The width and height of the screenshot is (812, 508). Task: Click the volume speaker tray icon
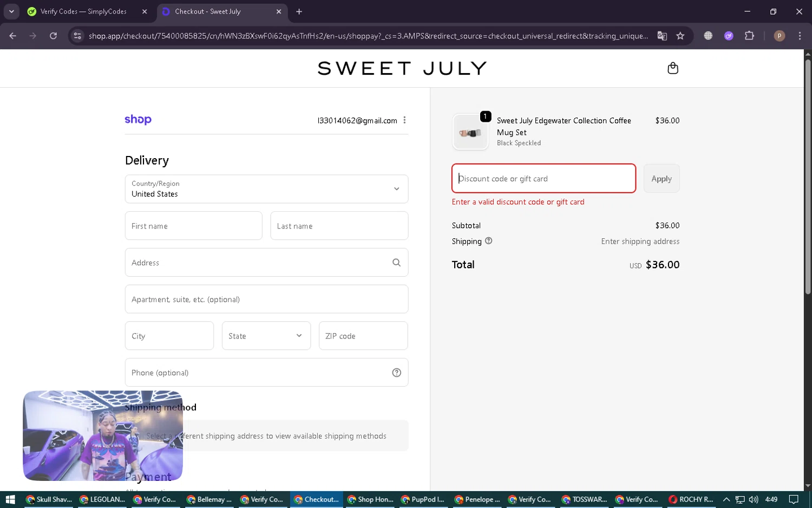(x=753, y=499)
